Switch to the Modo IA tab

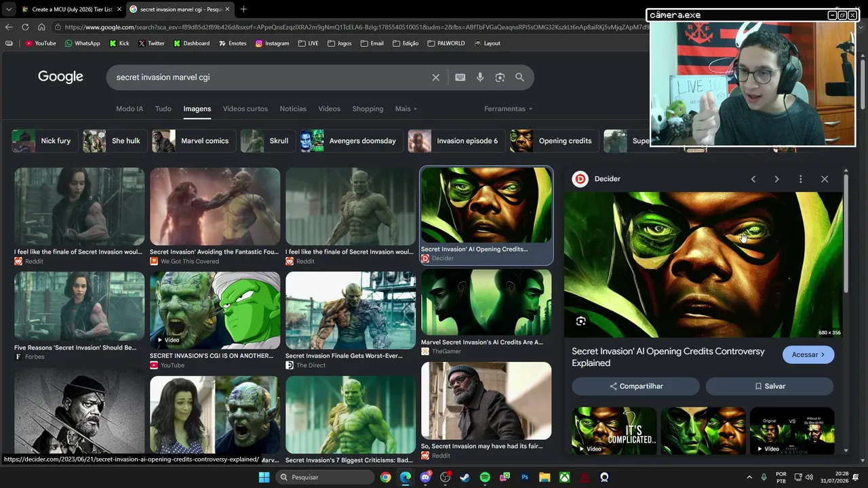coord(130,109)
